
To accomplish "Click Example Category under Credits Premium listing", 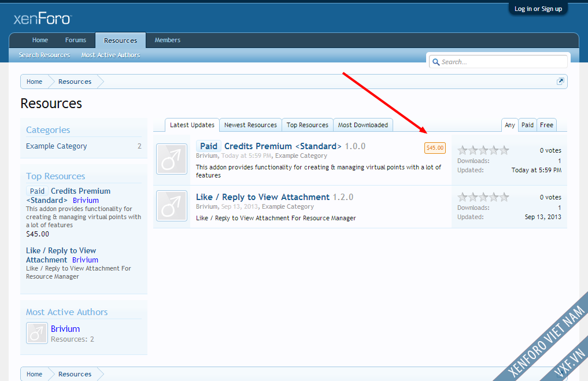I will coord(301,156).
